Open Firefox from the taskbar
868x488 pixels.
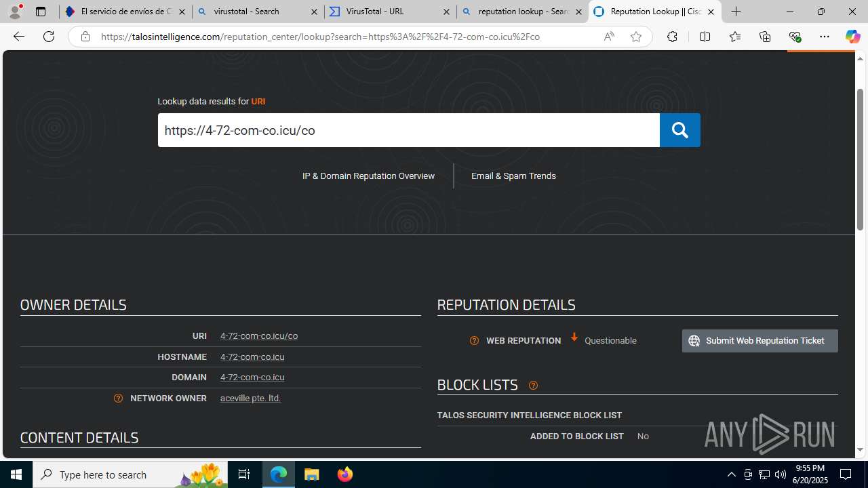pyautogui.click(x=344, y=474)
